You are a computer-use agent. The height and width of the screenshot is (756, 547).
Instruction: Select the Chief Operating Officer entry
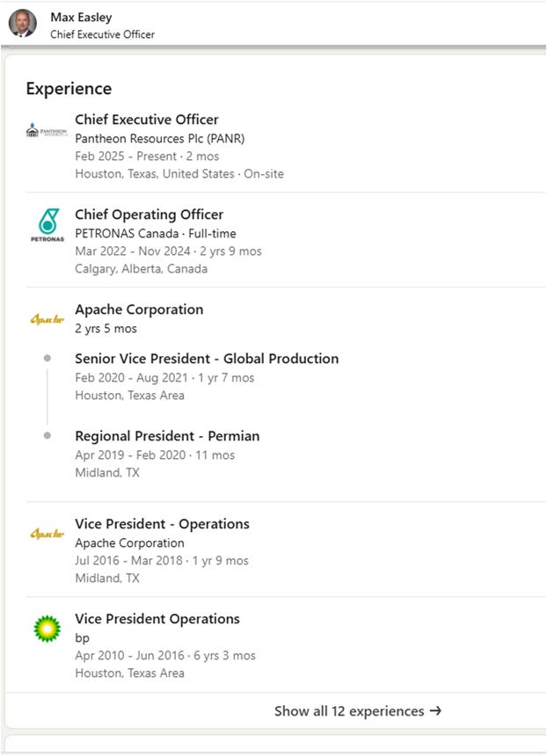(149, 214)
